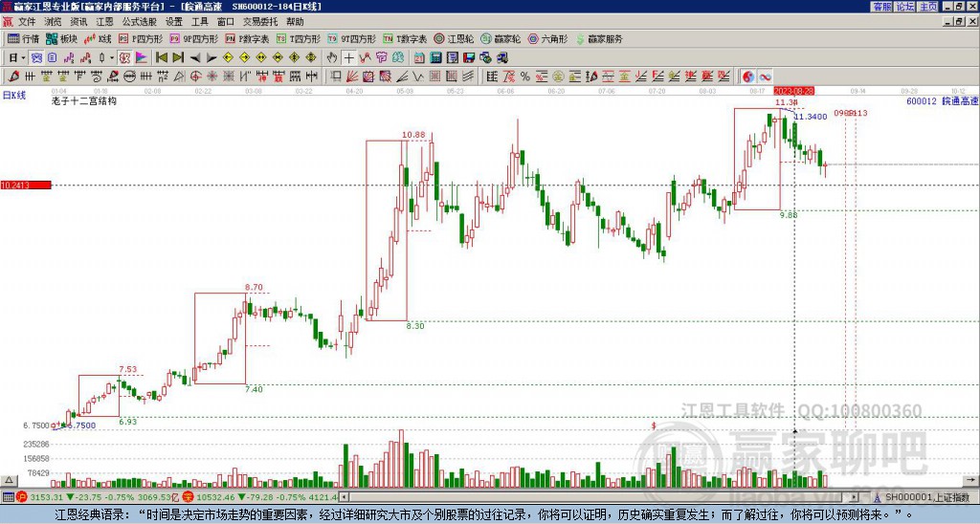Switch to K线 candlestick chart
Viewport: 980px width, 524px height.
pyautogui.click(x=98, y=38)
